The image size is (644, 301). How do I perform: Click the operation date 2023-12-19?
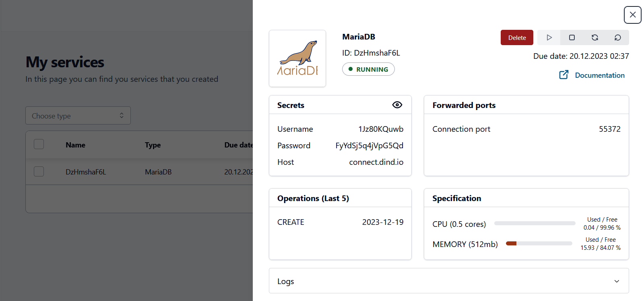tap(383, 222)
